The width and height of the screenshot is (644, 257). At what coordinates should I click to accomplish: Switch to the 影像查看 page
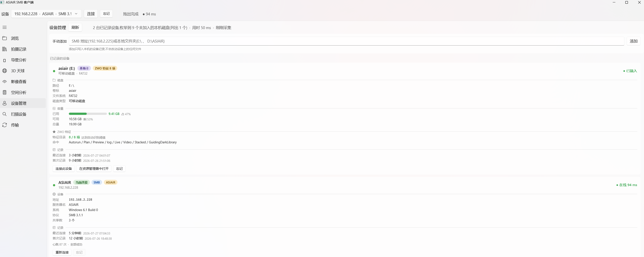tap(23, 82)
